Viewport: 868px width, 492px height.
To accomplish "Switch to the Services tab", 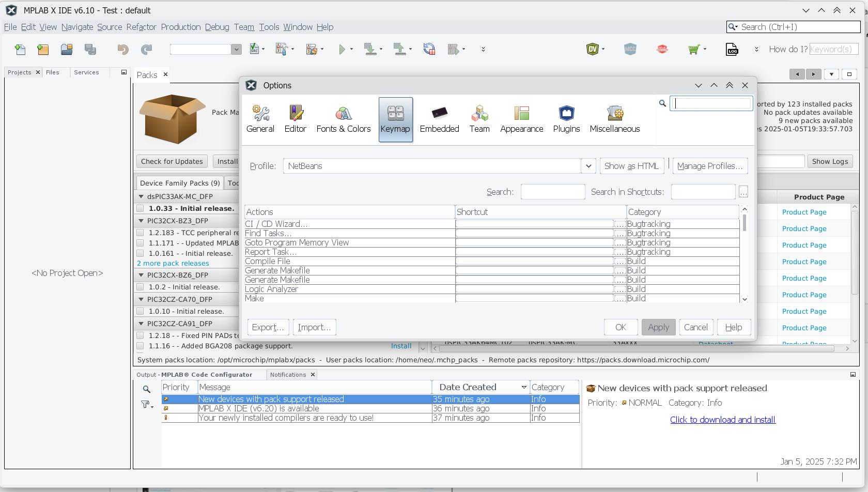I will point(86,72).
